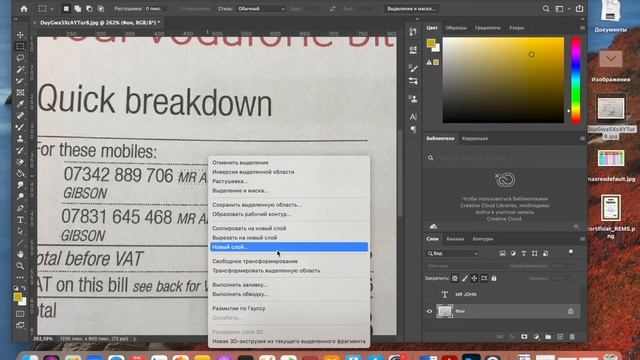This screenshot has width=640, height=360.
Task: Click the Share icon in top right
Action: [x=579, y=9]
